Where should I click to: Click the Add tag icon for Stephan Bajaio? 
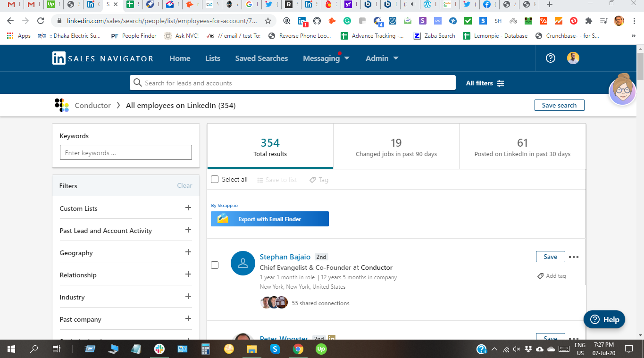point(541,276)
